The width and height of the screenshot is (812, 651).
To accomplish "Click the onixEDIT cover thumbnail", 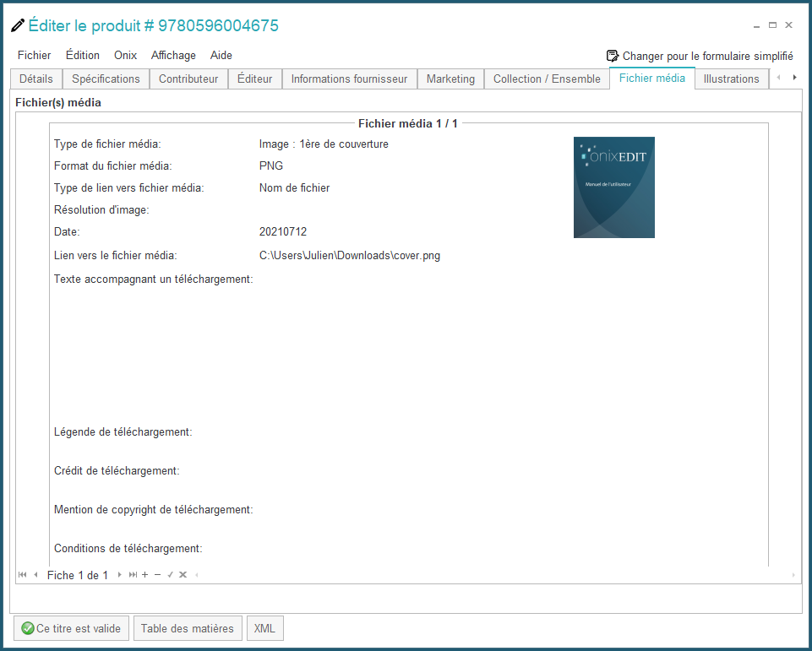I will click(614, 187).
